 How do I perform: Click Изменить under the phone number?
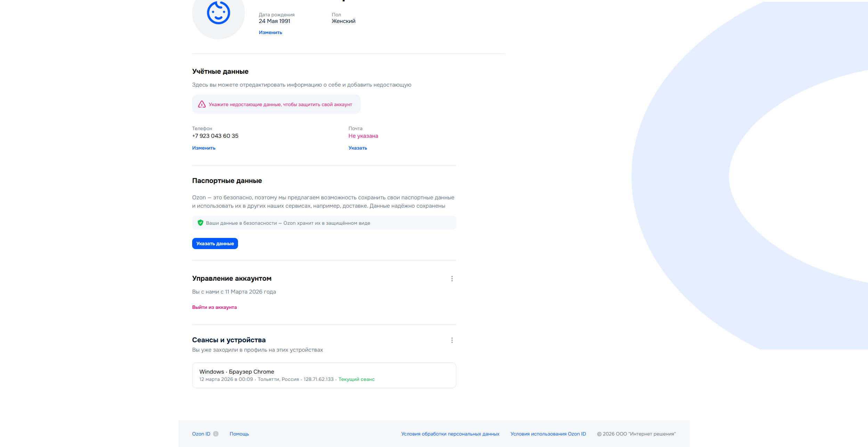tap(204, 148)
